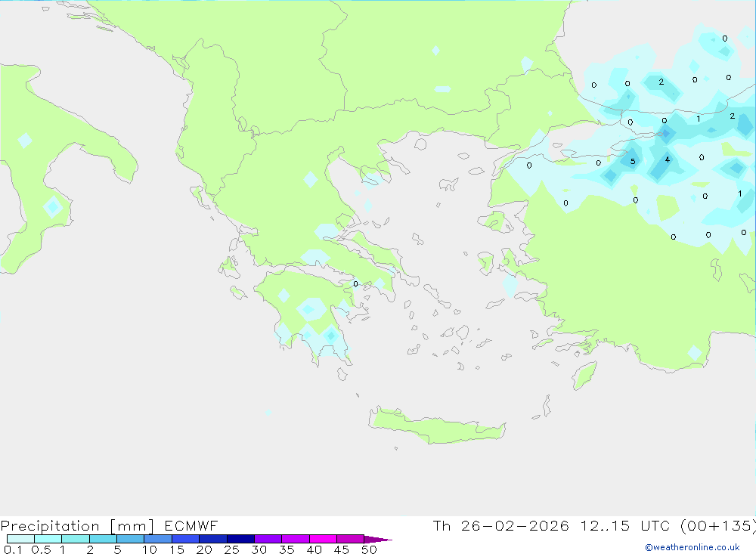
Task: Click the legend swatch between 0.1 and 0.5
Action: [20, 539]
